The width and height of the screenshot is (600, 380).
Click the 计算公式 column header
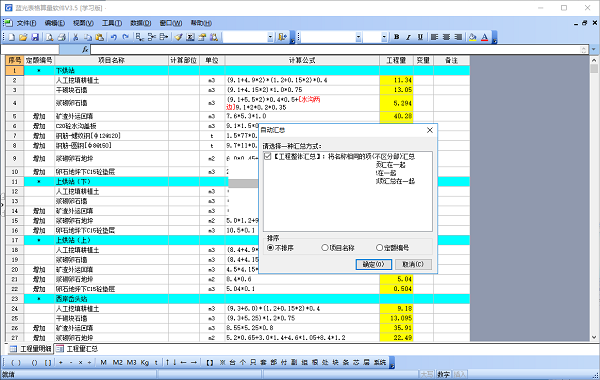[x=302, y=60]
